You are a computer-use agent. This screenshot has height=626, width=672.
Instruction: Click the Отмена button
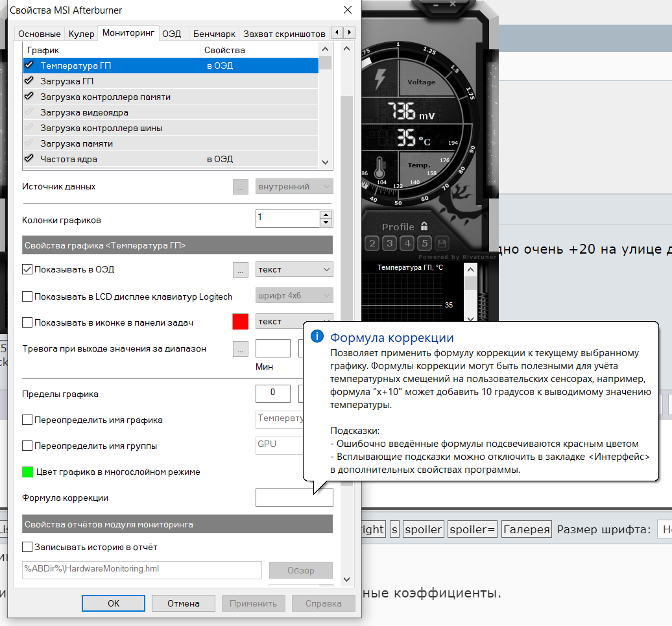[184, 603]
